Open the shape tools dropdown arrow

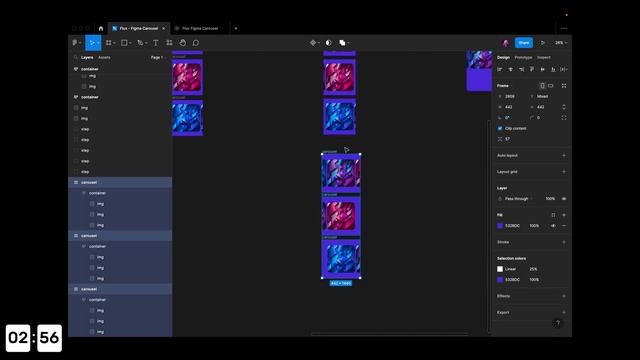(x=130, y=43)
